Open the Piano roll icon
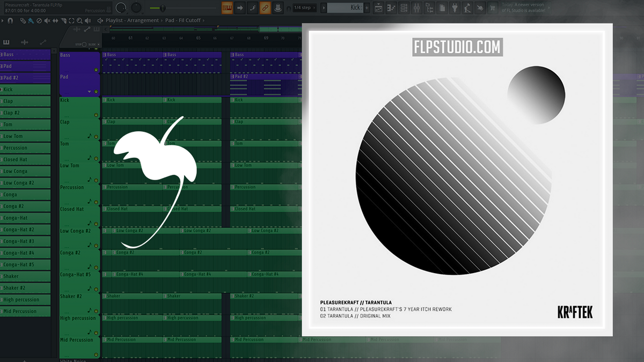 (x=391, y=8)
